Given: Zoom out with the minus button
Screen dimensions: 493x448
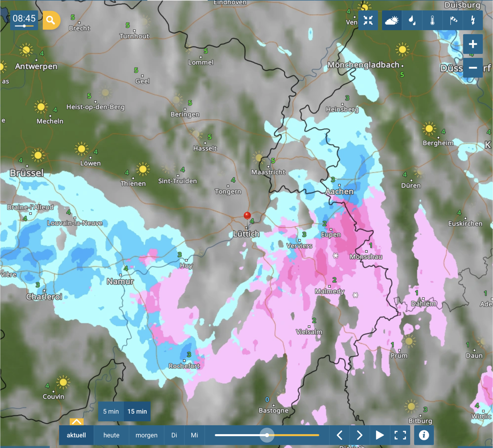Looking at the screenshot, I should 473,68.
